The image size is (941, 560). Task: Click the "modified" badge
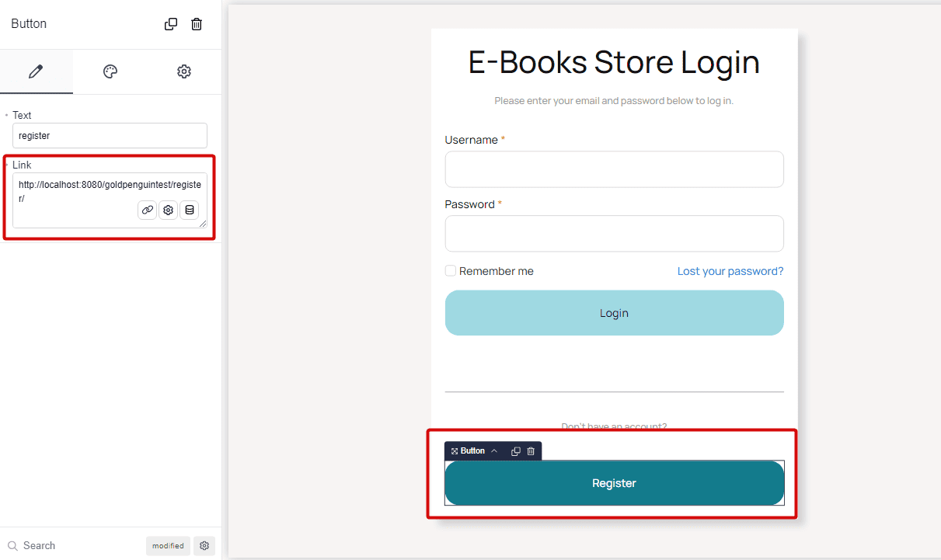(x=168, y=545)
